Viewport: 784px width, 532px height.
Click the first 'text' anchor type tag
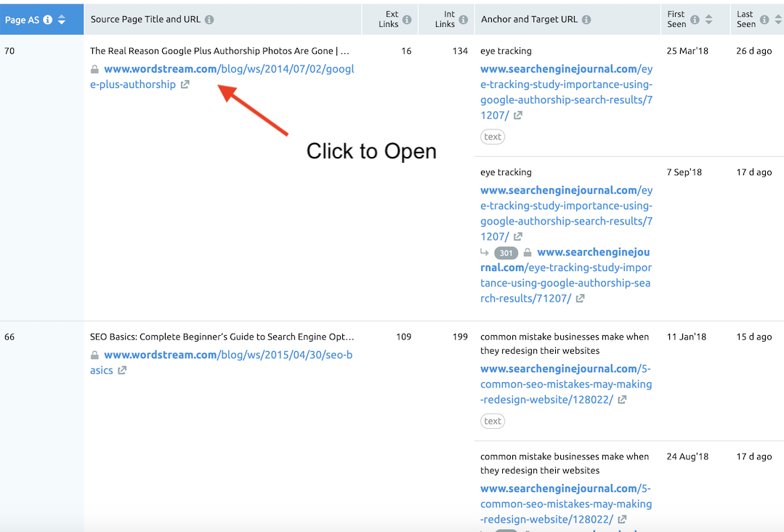tap(493, 137)
